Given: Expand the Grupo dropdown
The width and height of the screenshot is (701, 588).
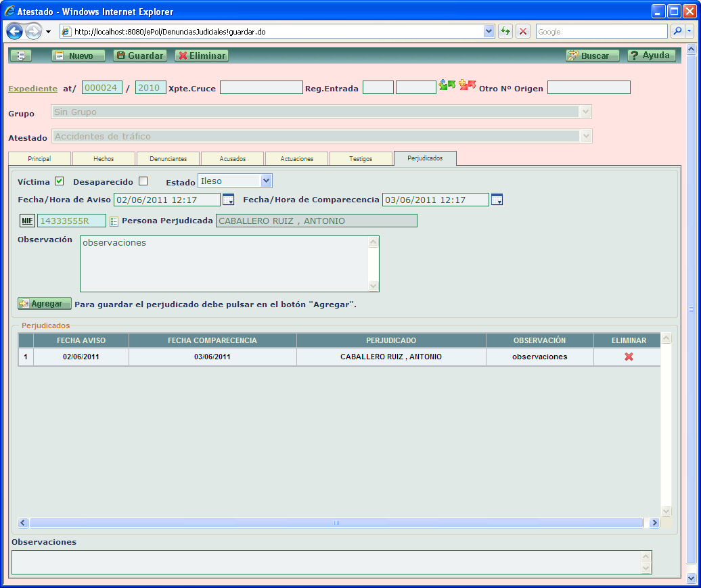Looking at the screenshot, I should pyautogui.click(x=586, y=112).
